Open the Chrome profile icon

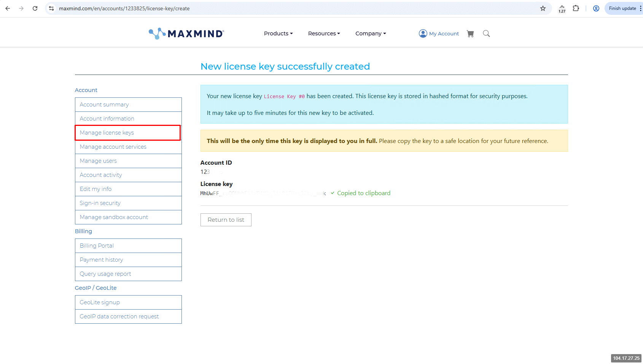click(x=596, y=8)
